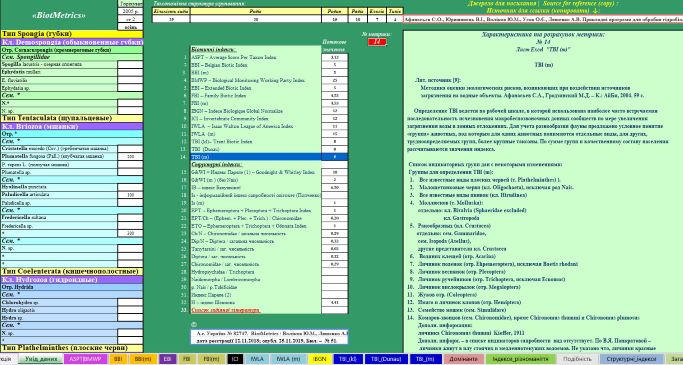Select the BMWP value cell showing 25

coord(335,81)
